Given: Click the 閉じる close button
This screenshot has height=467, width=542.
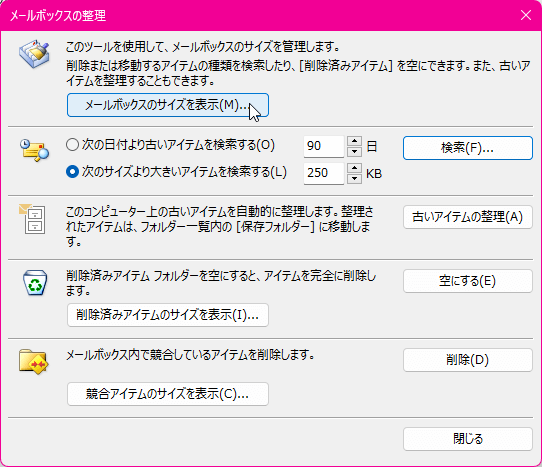Looking at the screenshot, I should click(468, 439).
